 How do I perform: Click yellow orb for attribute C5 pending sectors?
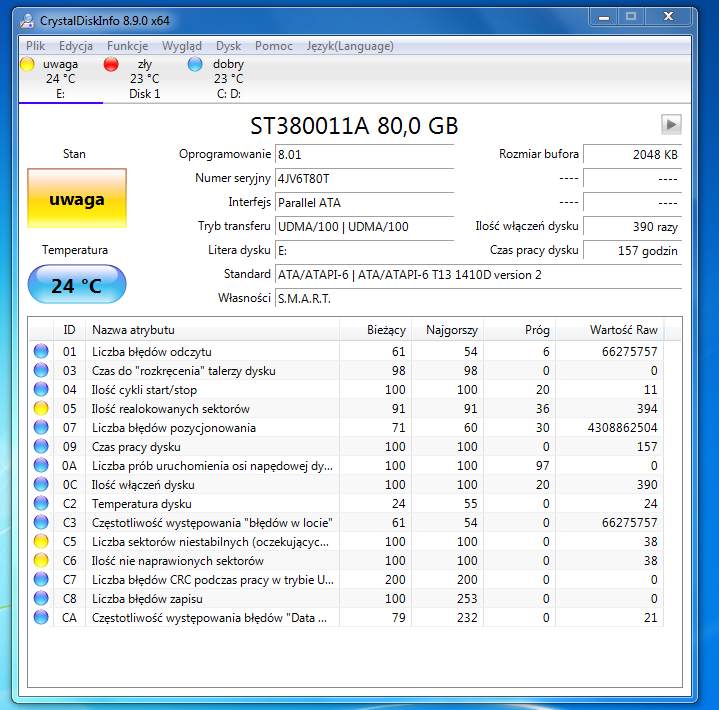pos(41,542)
